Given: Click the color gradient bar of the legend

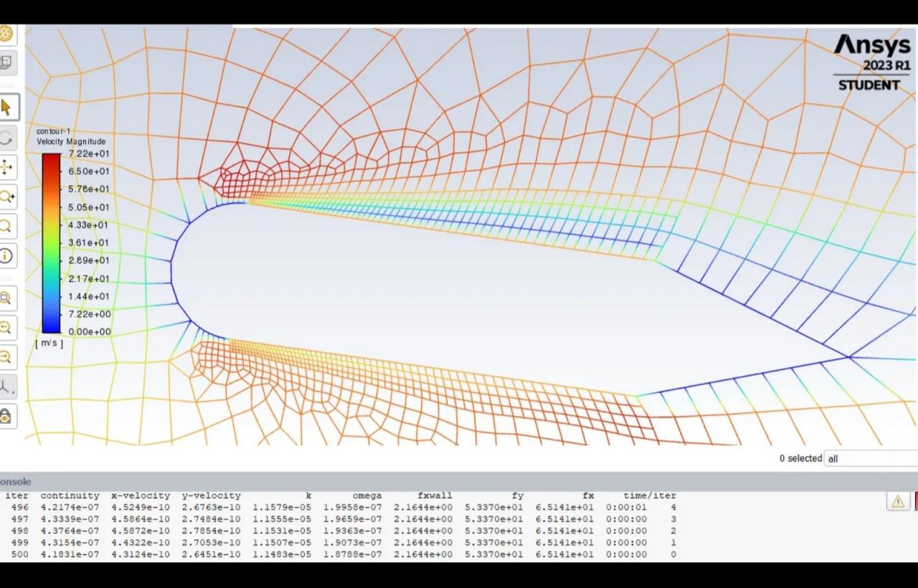Looking at the screenshot, I should coord(51,243).
